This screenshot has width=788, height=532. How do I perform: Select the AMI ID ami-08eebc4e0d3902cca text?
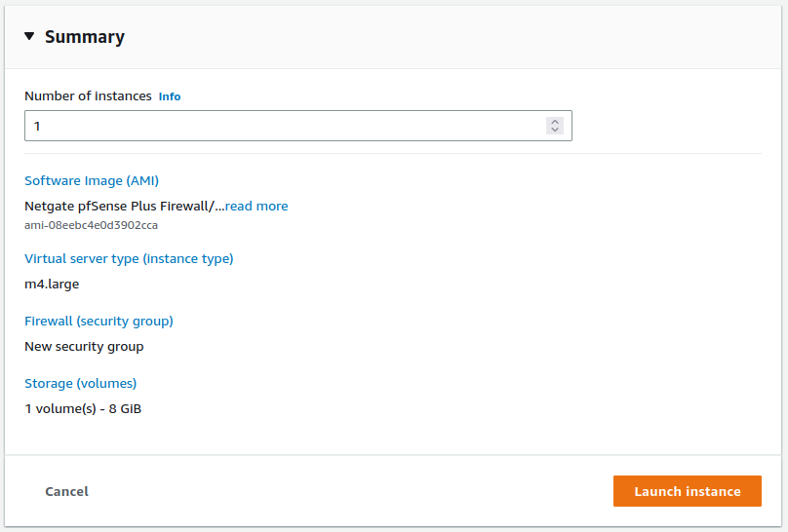point(91,225)
